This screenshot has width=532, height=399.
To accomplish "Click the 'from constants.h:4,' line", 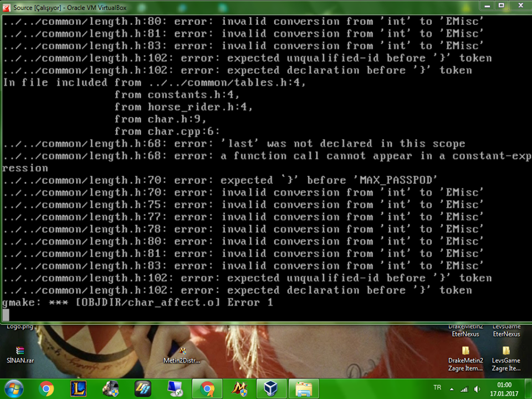I will (177, 95).
